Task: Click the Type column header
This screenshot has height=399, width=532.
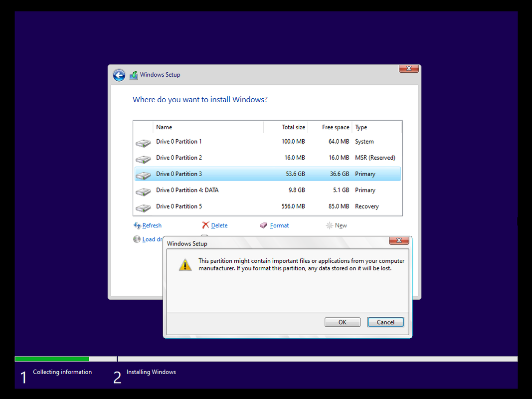Action: (376, 127)
